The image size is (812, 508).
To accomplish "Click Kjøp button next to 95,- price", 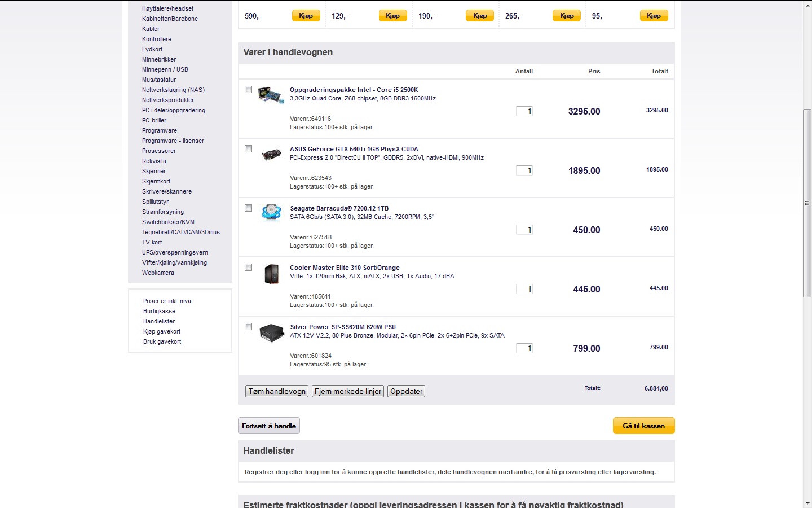I will [654, 16].
